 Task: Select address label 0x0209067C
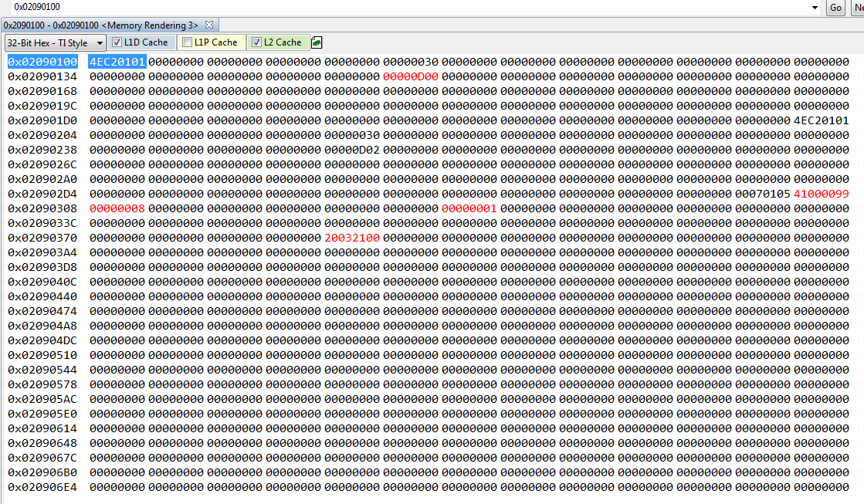point(42,458)
